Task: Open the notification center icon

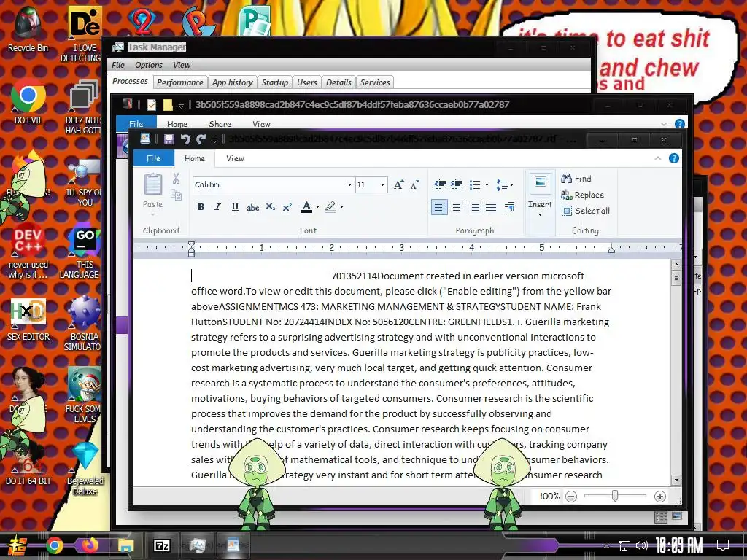Action: point(723,545)
